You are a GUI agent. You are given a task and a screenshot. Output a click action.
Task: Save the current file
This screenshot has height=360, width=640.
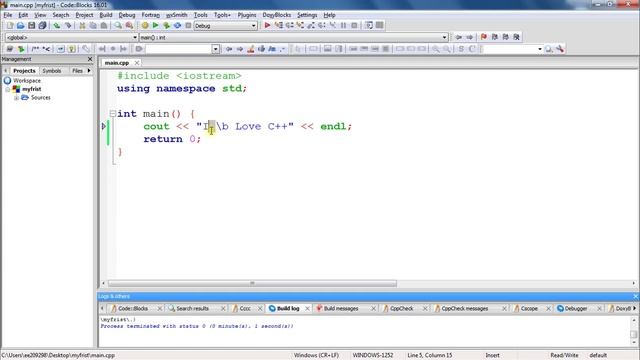[31, 25]
